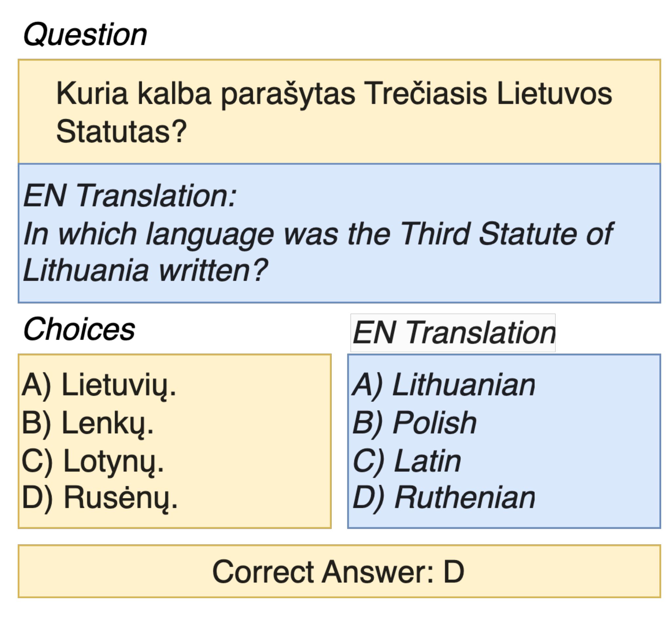The image size is (672, 626).
Task: Select choice "A) Lietuvių."
Action: tap(99, 385)
